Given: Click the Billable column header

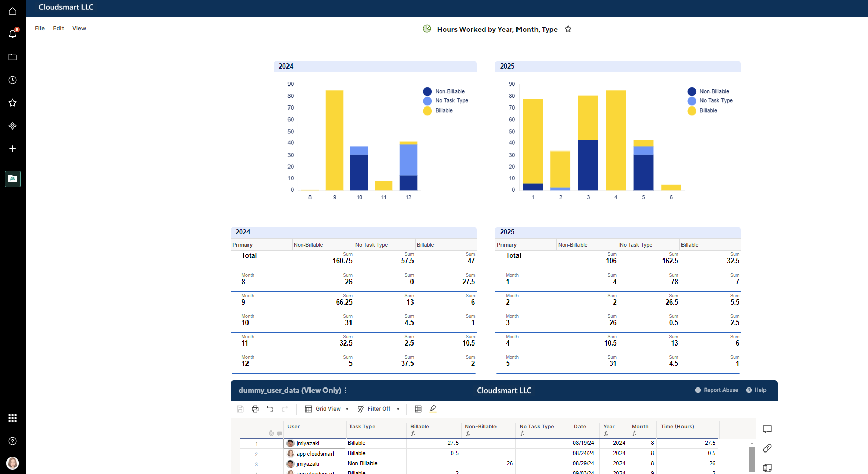Looking at the screenshot, I should pos(434,429).
